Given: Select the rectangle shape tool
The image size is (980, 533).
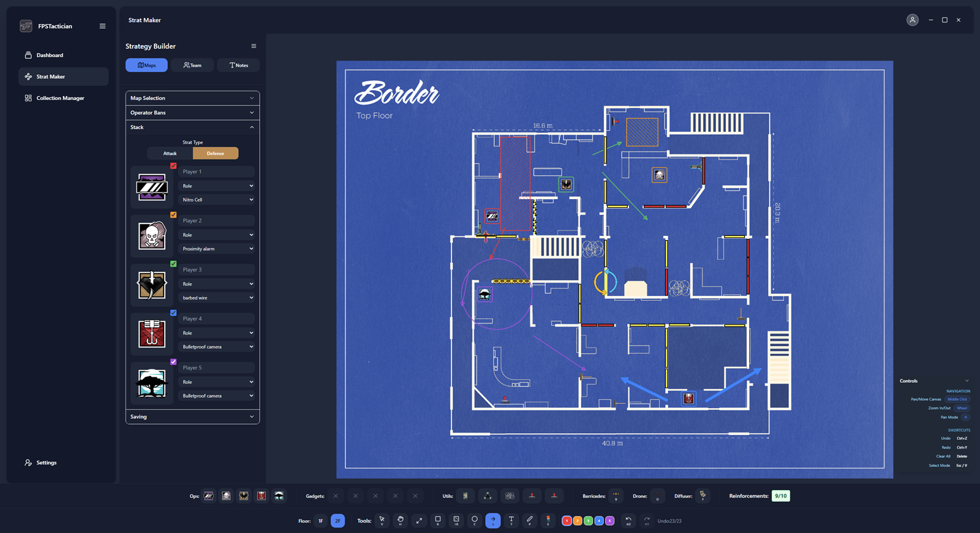Looking at the screenshot, I should (437, 520).
